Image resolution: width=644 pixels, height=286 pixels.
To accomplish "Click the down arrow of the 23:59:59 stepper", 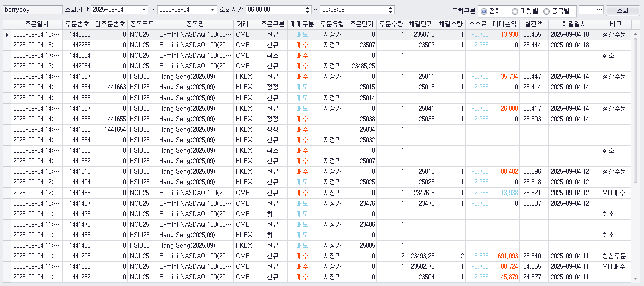I will [x=391, y=12].
